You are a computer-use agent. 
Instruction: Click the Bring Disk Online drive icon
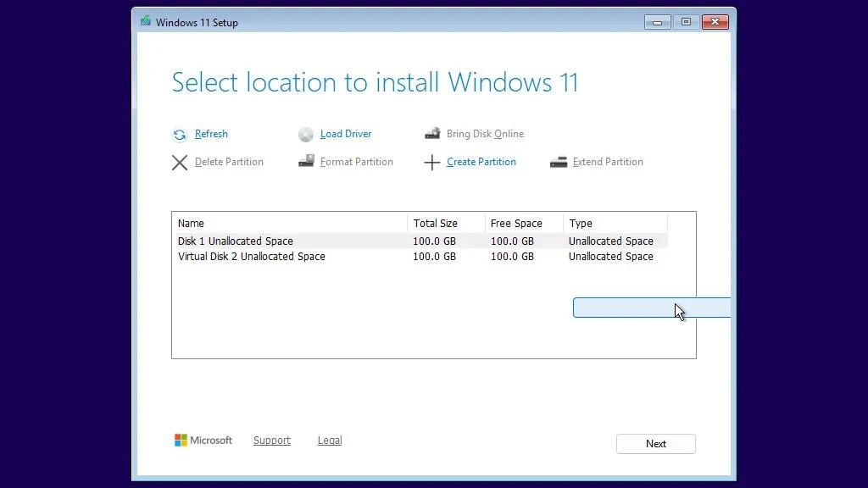[434, 134]
